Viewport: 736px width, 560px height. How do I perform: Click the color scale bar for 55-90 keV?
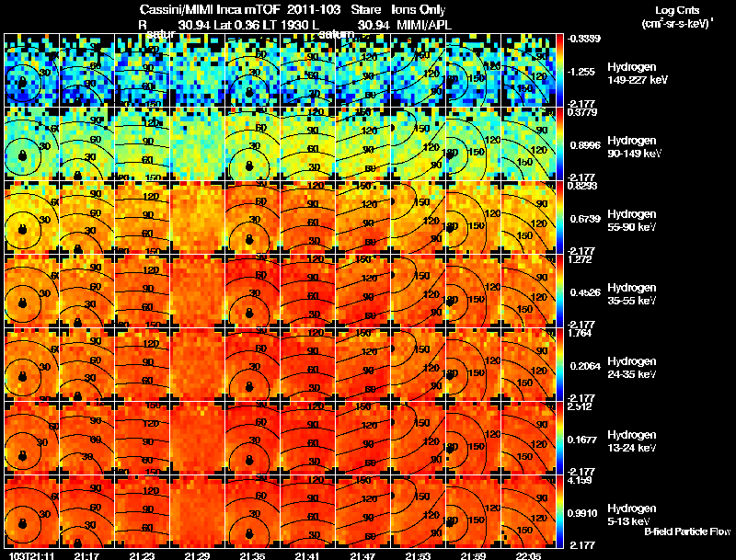point(559,218)
